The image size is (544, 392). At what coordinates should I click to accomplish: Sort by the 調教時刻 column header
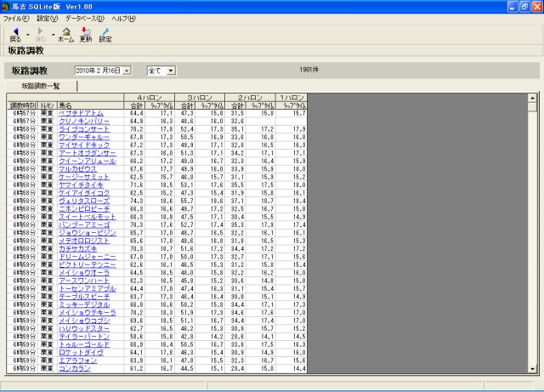22,105
